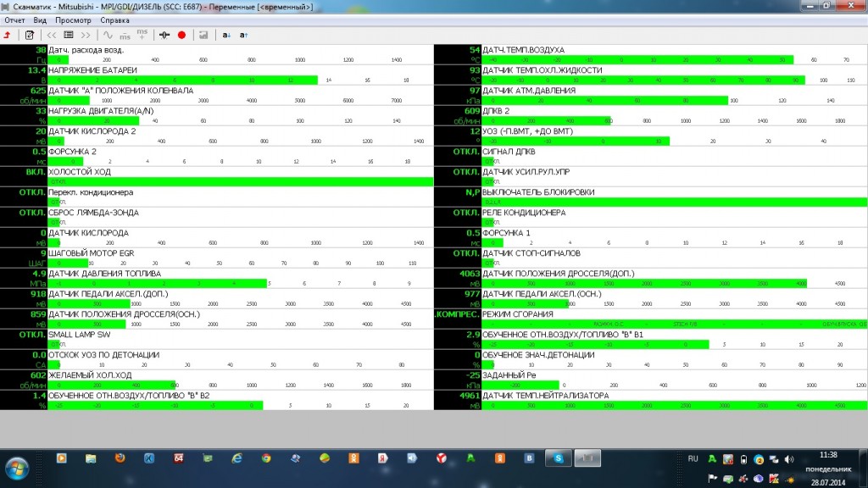868x488 pixels.
Task: Click the list view icon in toolbar
Action: (x=69, y=35)
